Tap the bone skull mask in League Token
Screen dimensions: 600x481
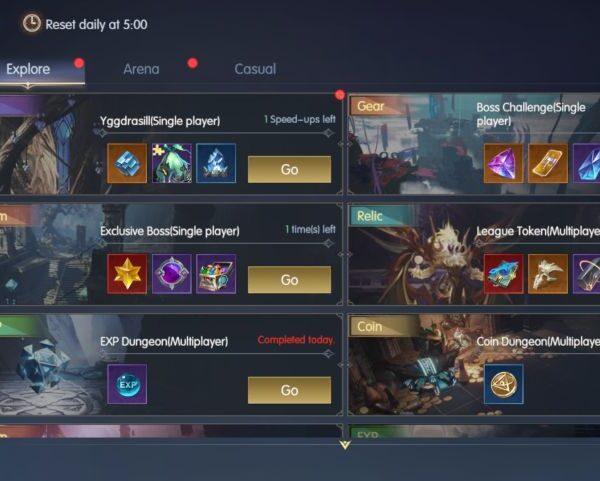click(548, 274)
